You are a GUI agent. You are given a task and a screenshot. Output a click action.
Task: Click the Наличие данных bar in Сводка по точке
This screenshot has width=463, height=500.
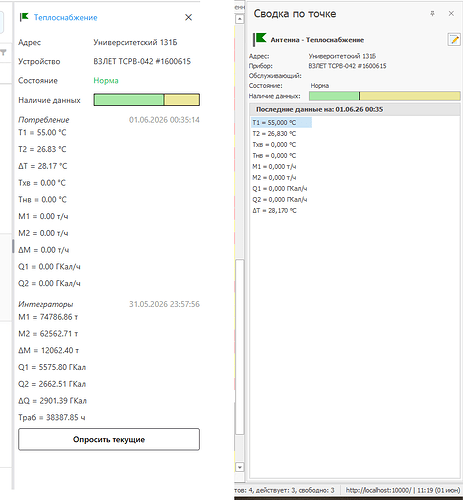(385, 96)
